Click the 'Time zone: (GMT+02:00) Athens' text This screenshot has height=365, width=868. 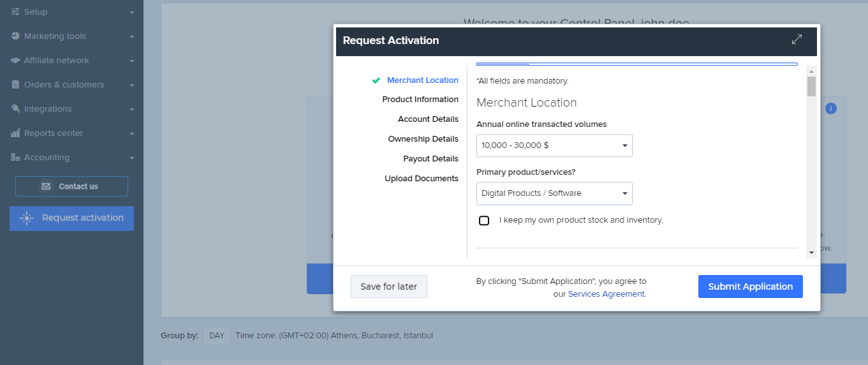click(334, 336)
